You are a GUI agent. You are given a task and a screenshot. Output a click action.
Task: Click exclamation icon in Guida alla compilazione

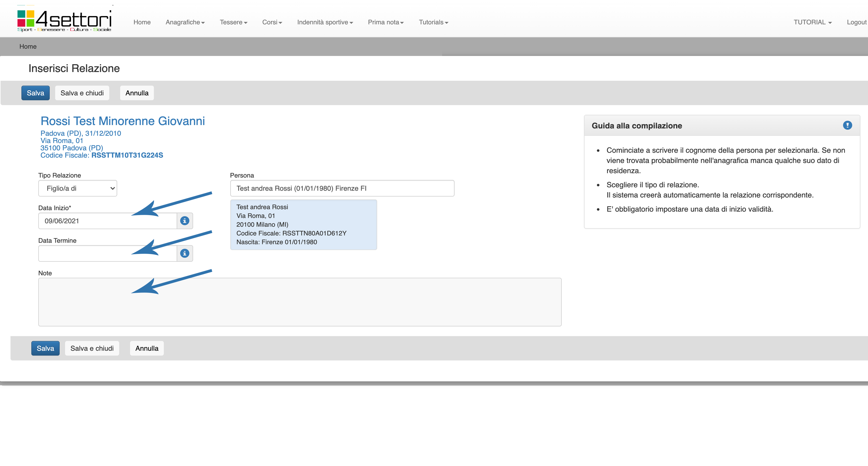(x=847, y=125)
